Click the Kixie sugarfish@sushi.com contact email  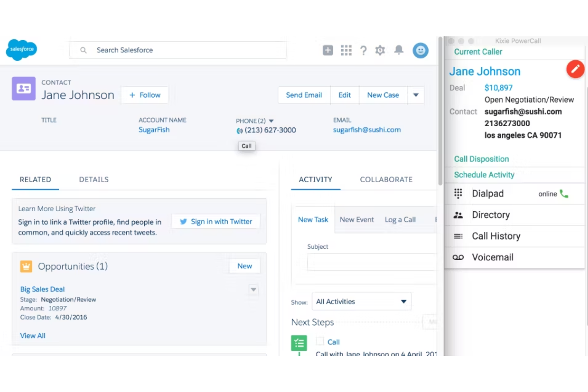[523, 112]
